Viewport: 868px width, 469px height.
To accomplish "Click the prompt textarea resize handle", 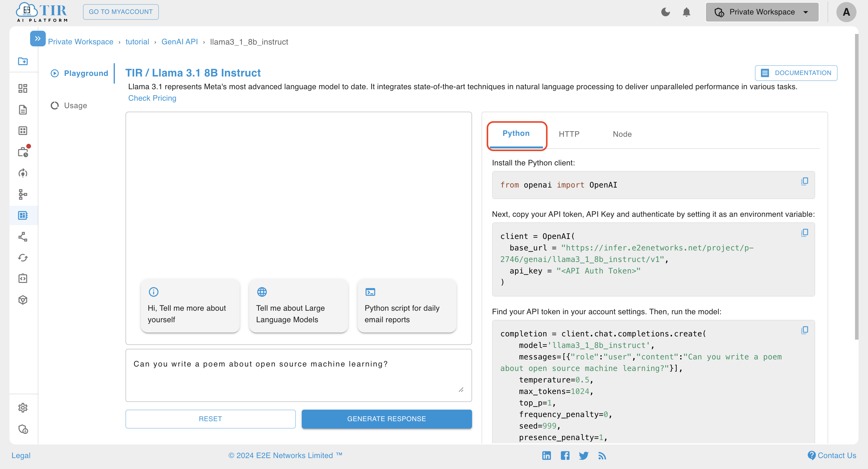I will (461, 390).
